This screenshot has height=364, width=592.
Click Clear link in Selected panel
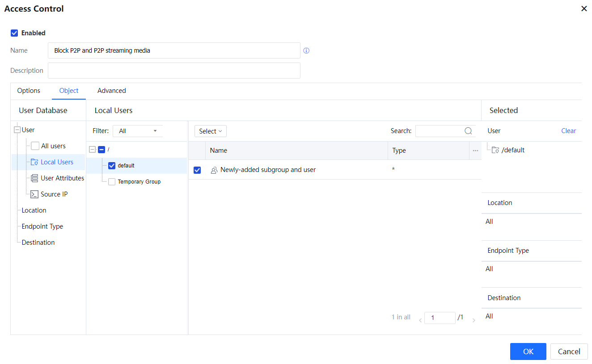pyautogui.click(x=568, y=131)
